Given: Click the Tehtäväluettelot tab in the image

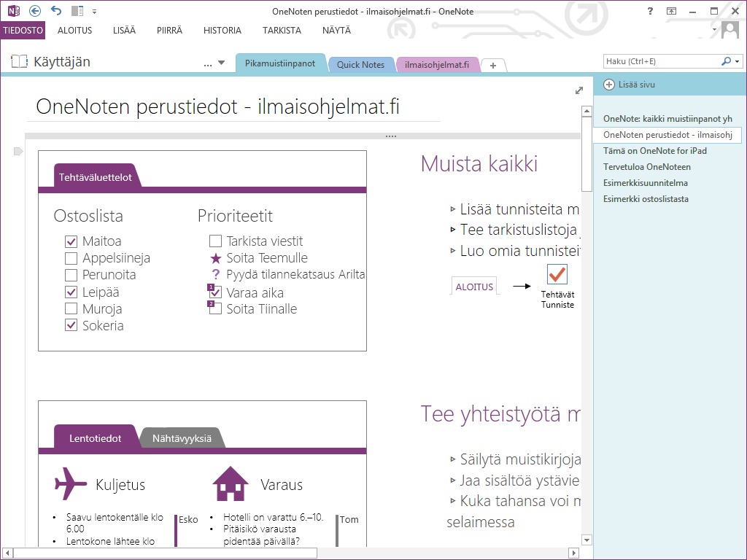Looking at the screenshot, I should (x=96, y=177).
